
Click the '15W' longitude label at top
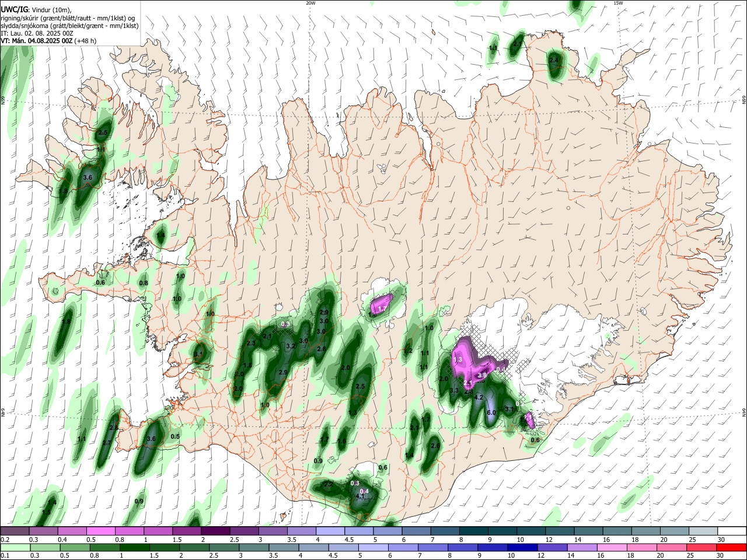click(618, 3)
